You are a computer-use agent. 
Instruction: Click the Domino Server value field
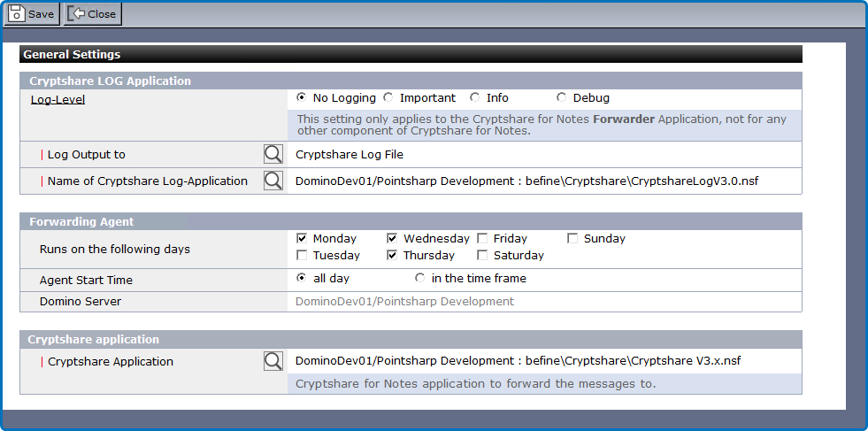404,302
